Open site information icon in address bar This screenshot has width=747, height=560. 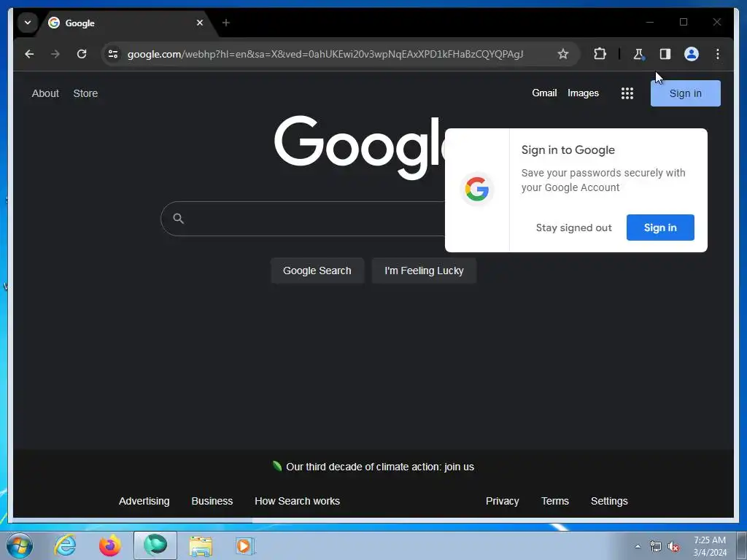coord(113,54)
